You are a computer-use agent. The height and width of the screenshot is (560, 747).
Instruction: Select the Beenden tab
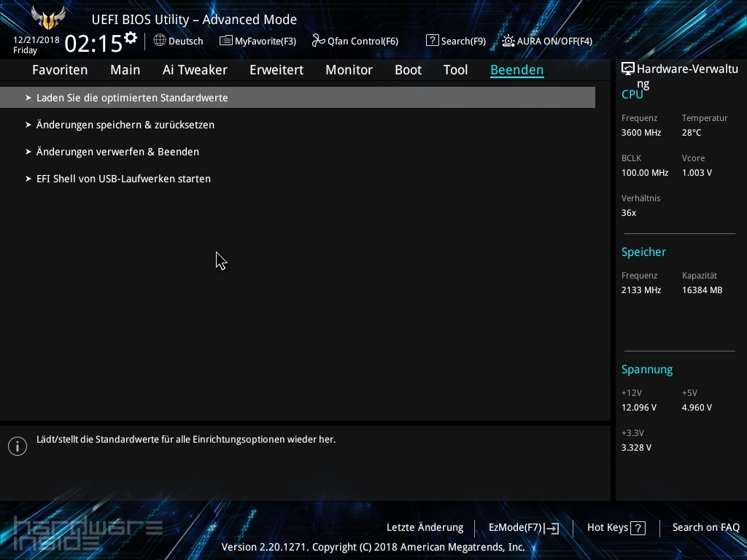pos(517,70)
